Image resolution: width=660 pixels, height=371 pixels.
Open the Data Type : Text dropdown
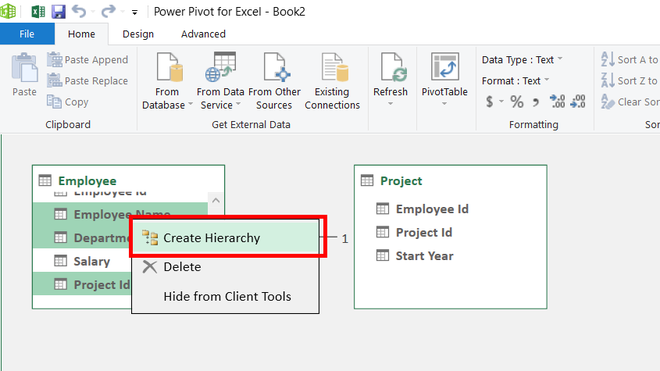click(522, 60)
